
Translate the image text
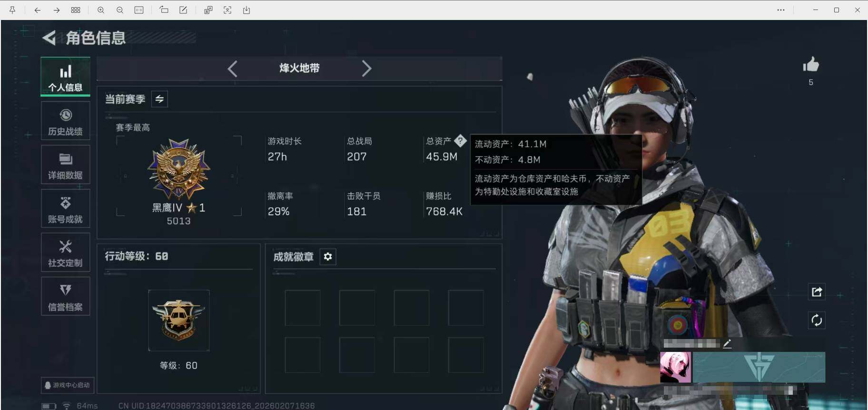[208, 10]
